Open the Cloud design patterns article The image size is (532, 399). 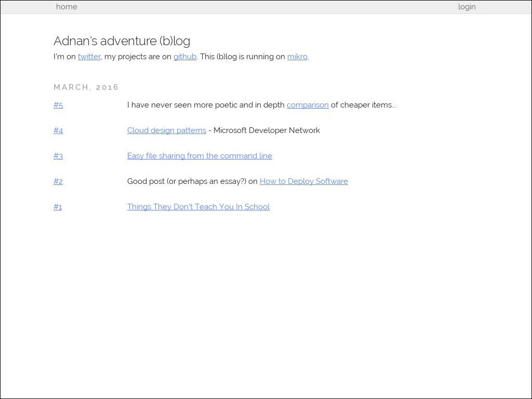(166, 130)
